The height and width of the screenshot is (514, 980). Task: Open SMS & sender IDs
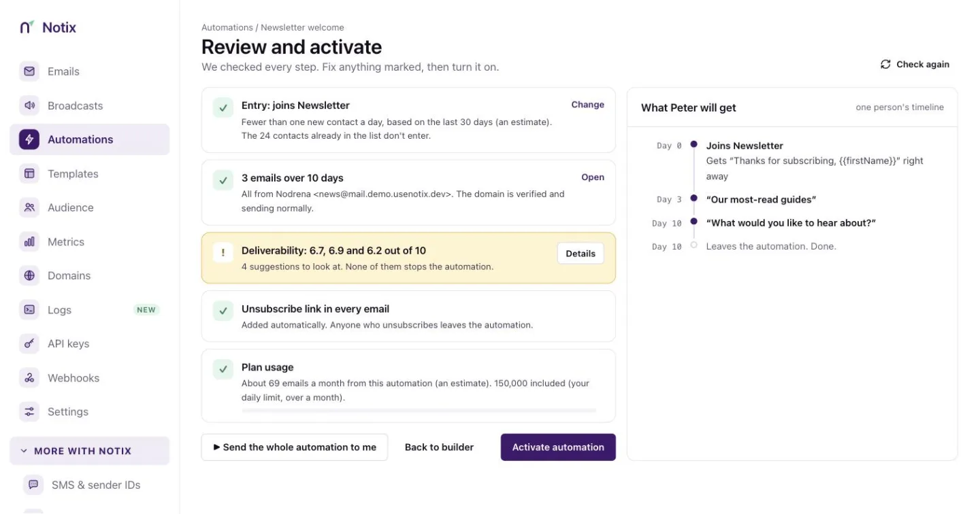point(89,485)
